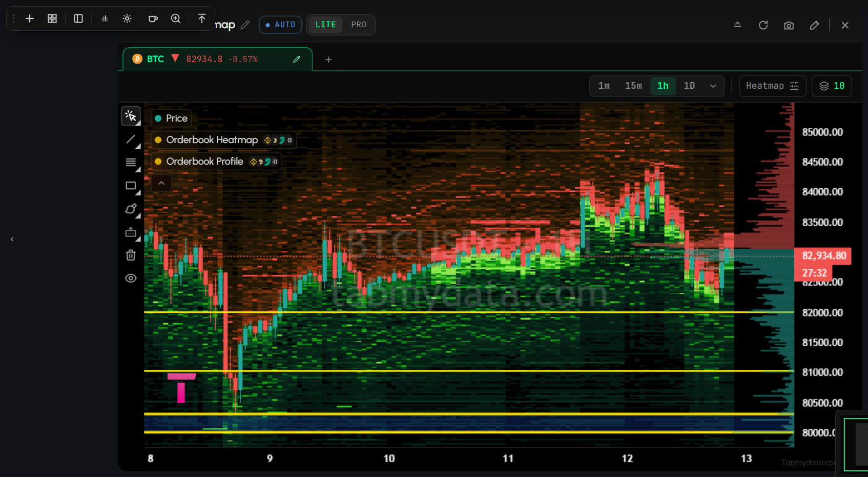The image size is (868, 477).
Task: Select the 1m timeframe
Action: point(604,86)
